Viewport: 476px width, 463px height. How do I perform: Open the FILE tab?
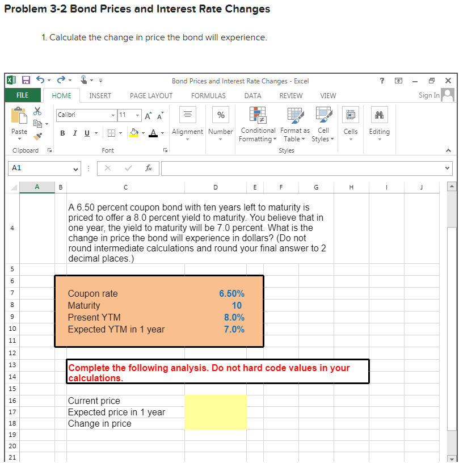(x=23, y=95)
